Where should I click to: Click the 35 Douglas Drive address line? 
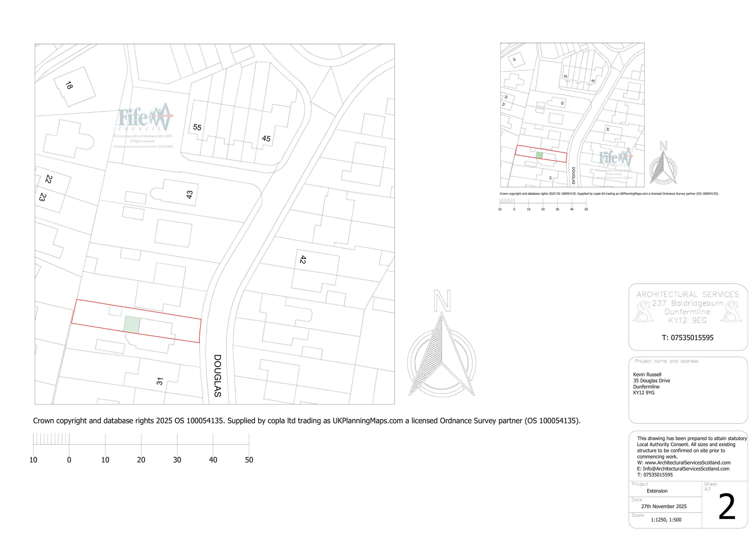(652, 381)
